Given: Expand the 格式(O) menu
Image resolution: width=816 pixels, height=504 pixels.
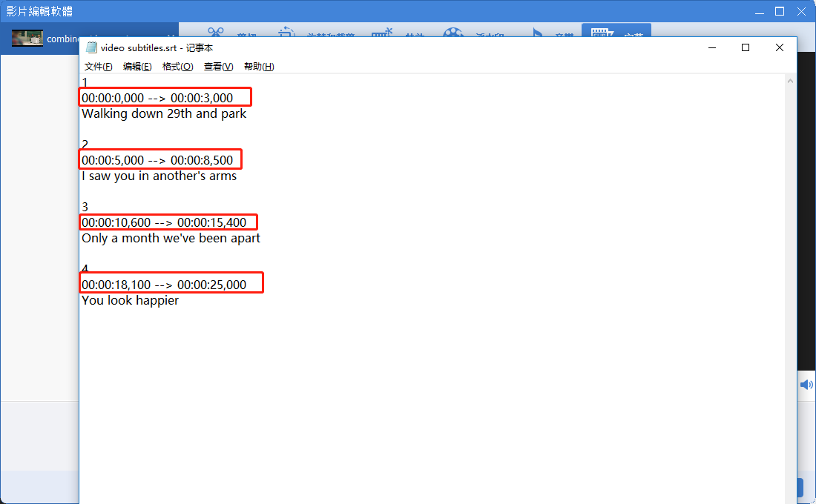Looking at the screenshot, I should click(x=177, y=67).
